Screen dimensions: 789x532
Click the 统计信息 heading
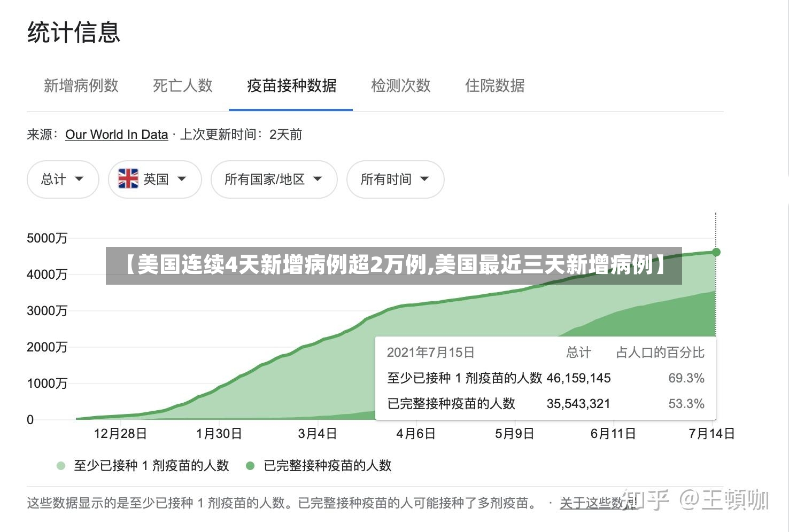point(74,32)
